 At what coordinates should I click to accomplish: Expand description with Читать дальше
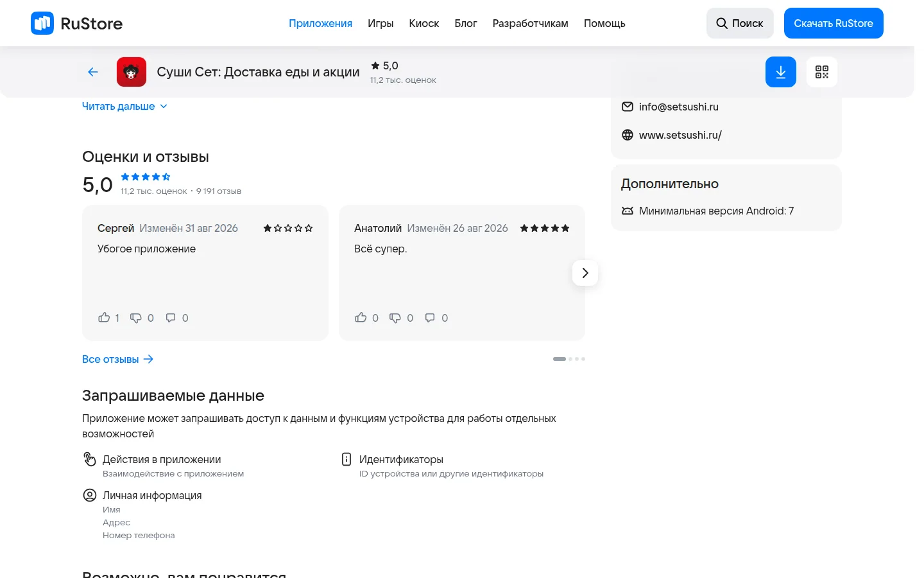(124, 106)
